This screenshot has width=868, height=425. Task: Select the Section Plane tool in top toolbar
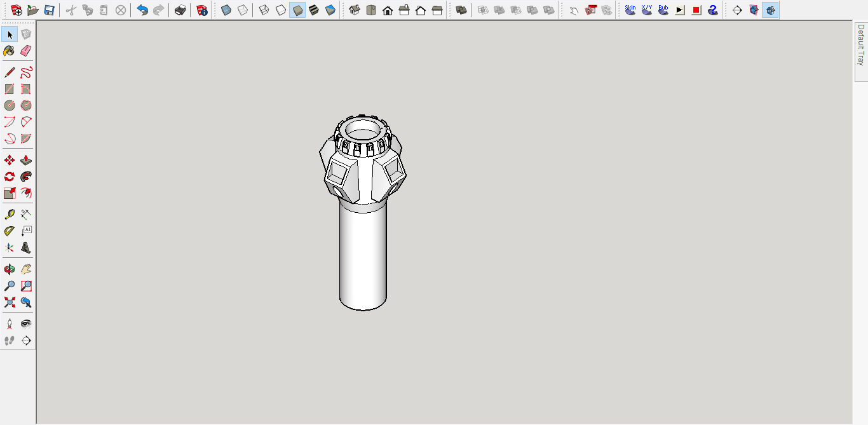pos(737,10)
